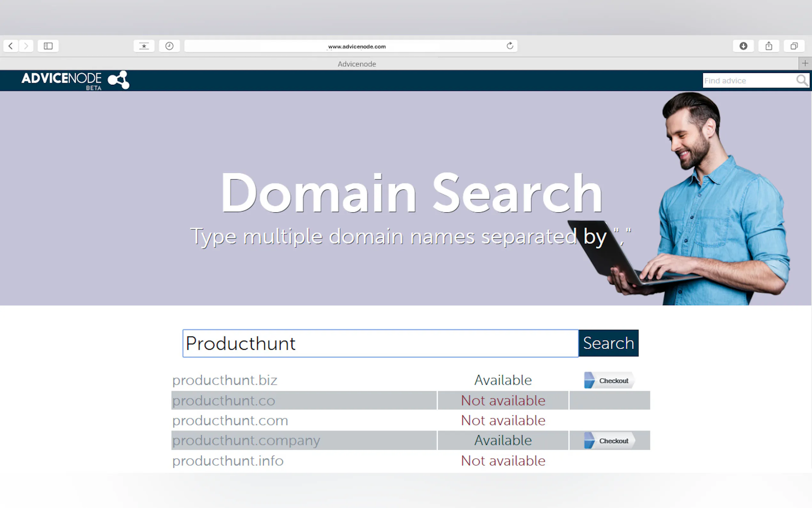
Task: Open the history clock icon
Action: point(169,46)
